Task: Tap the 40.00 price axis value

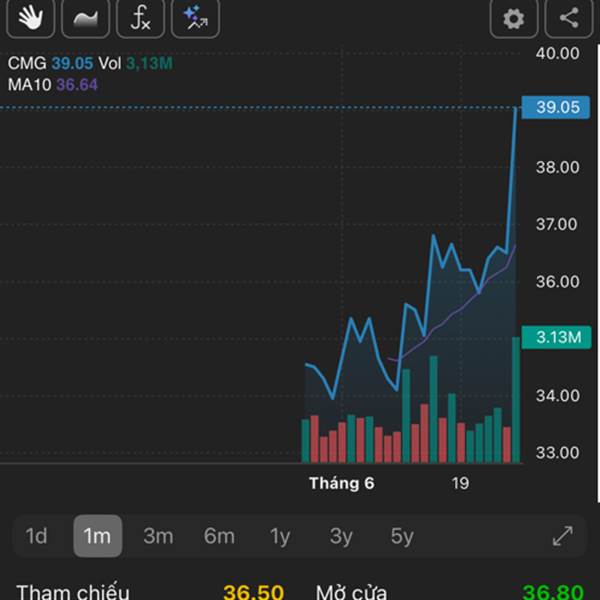Action: tap(558, 53)
